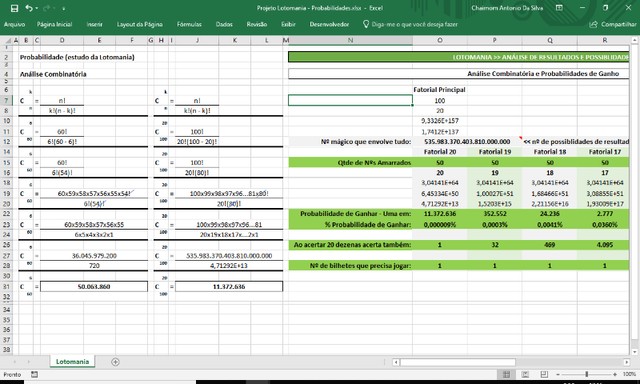Viewport: 640px width, 384px height.
Task: Add new sheet with plus icon
Action: (116, 362)
